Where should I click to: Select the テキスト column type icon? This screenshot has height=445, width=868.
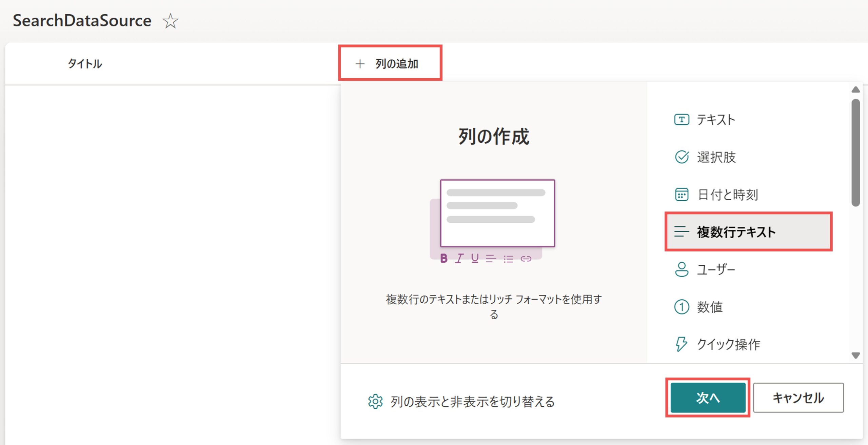tap(682, 120)
